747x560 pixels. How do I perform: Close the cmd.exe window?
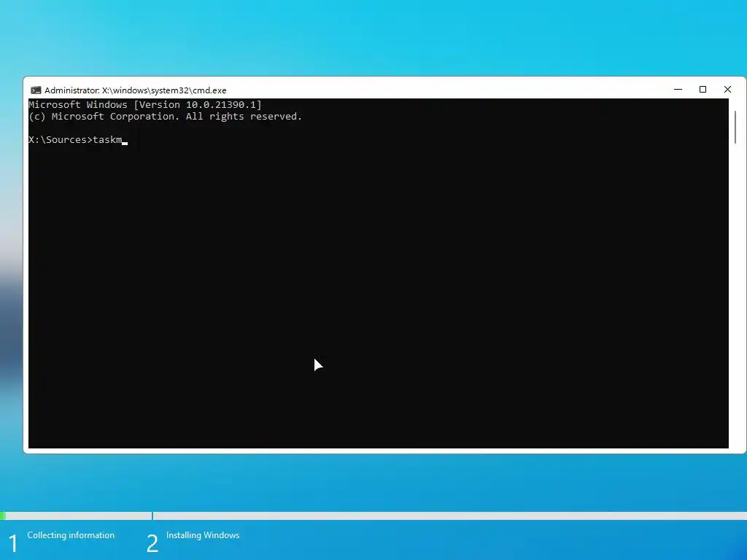tap(727, 90)
